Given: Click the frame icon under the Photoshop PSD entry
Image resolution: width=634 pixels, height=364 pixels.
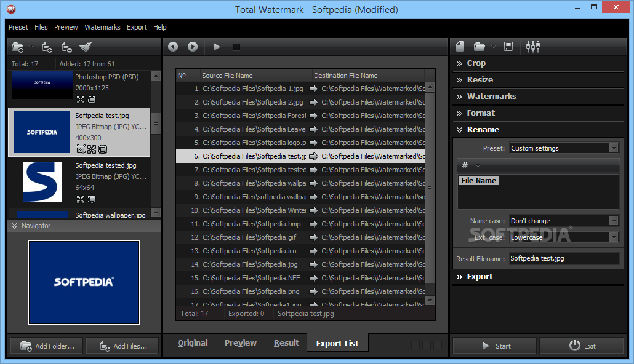Looking at the screenshot, I should coord(92,100).
